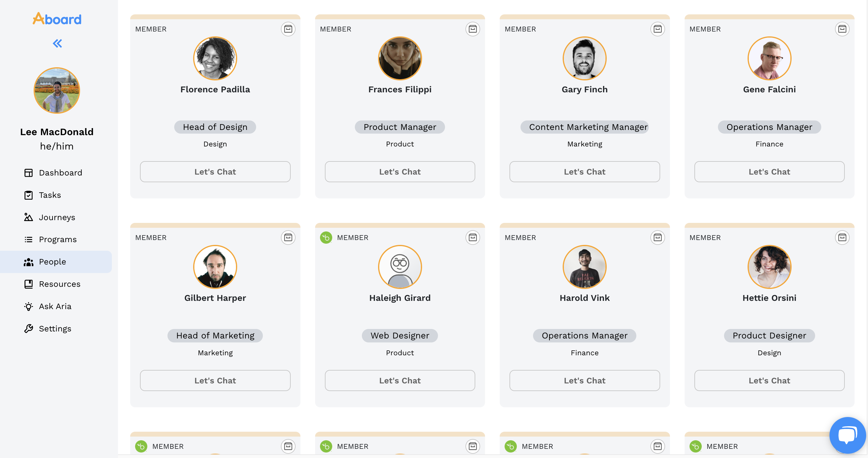This screenshot has height=458, width=868.
Task: Open Journeys section
Action: click(x=57, y=217)
